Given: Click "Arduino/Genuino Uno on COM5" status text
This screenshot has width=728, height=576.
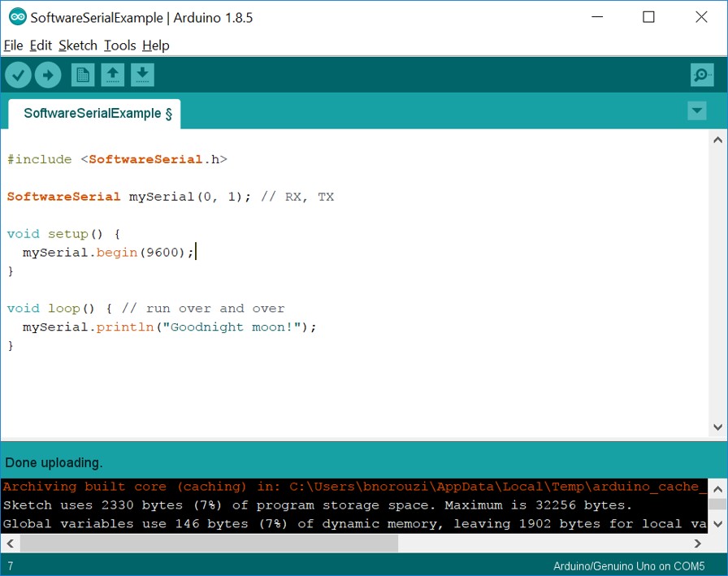Looking at the screenshot, I should 629,566.
